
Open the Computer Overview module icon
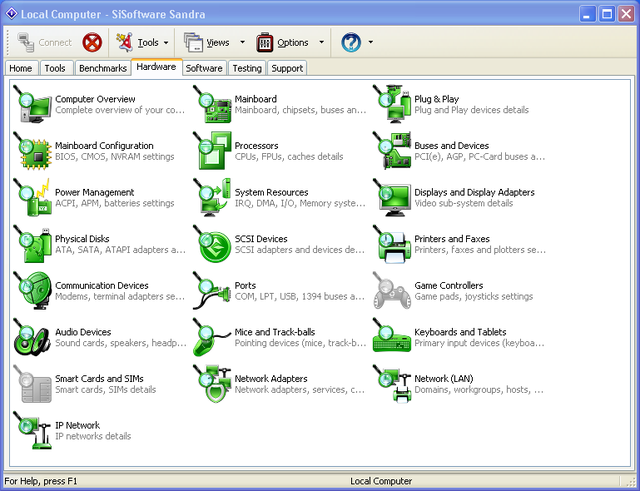point(33,104)
